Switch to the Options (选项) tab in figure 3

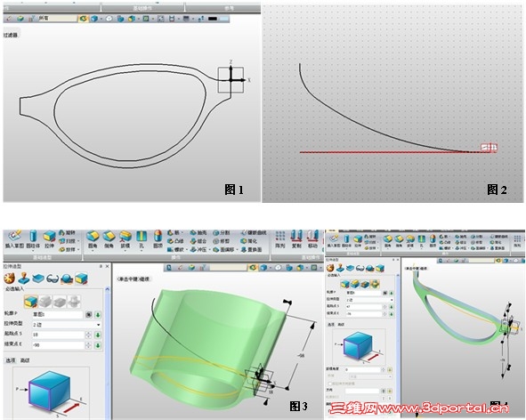coord(11,360)
